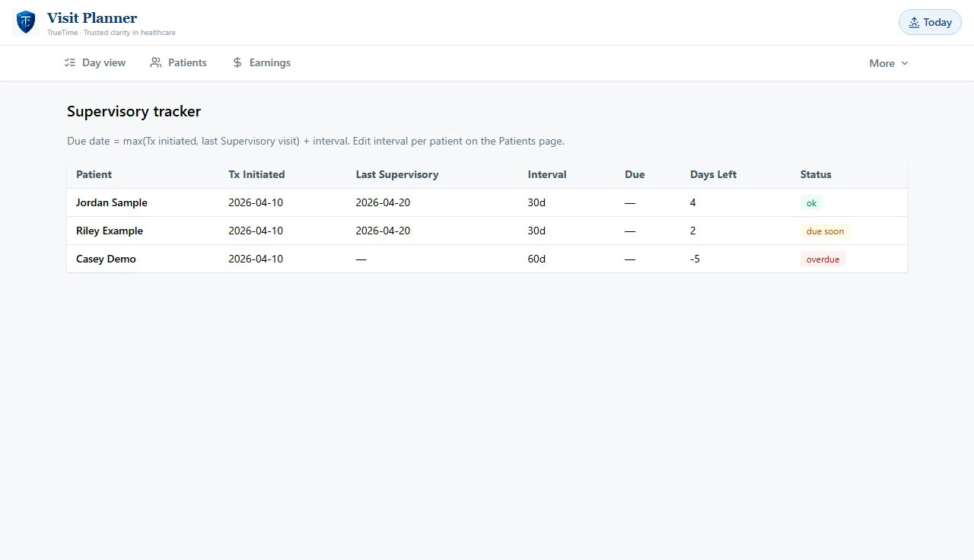Click the Last Supervisory column header
974x560 pixels.
[x=397, y=174]
